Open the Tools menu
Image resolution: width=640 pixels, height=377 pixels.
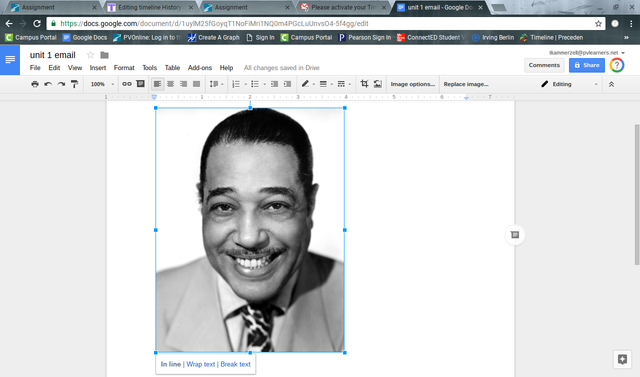tap(149, 68)
